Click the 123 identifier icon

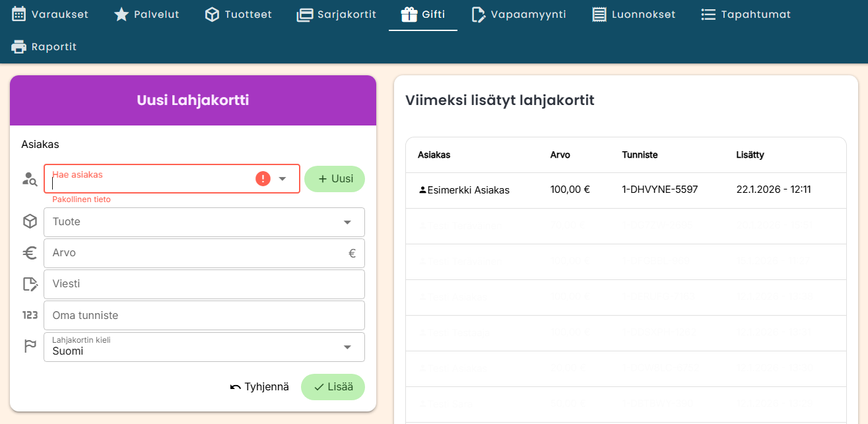30,316
